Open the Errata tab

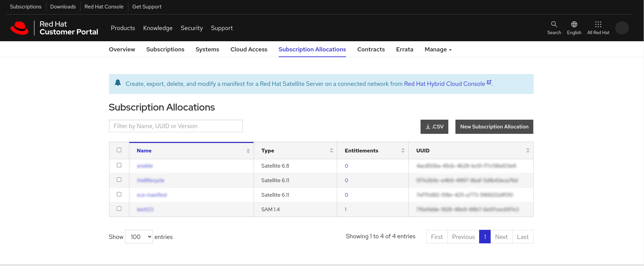(x=404, y=50)
